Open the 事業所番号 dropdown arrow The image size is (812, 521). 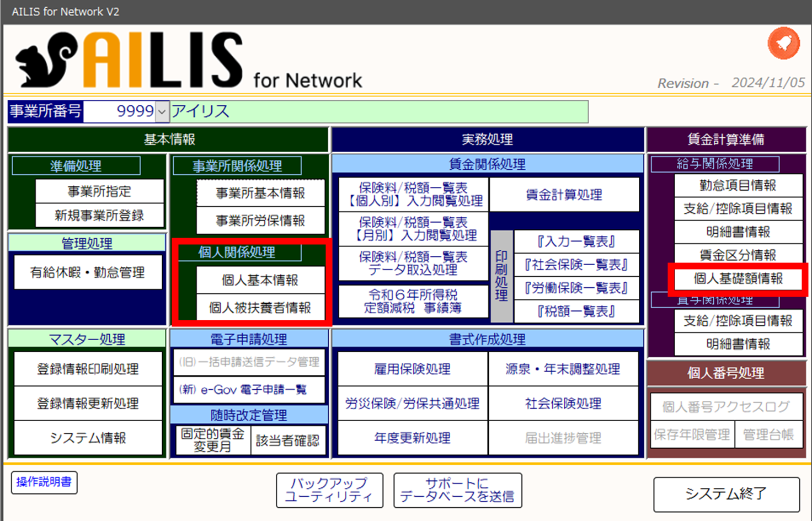click(162, 112)
